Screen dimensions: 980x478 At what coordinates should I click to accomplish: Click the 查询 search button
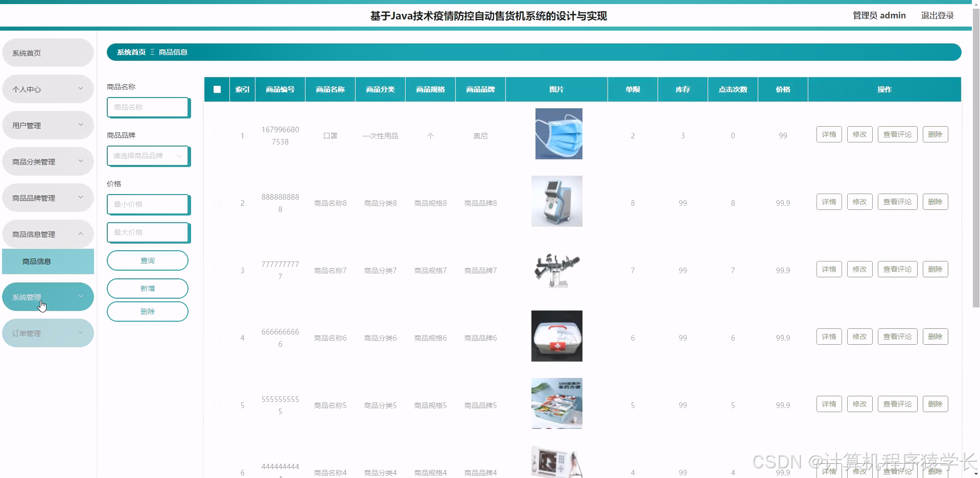click(147, 260)
